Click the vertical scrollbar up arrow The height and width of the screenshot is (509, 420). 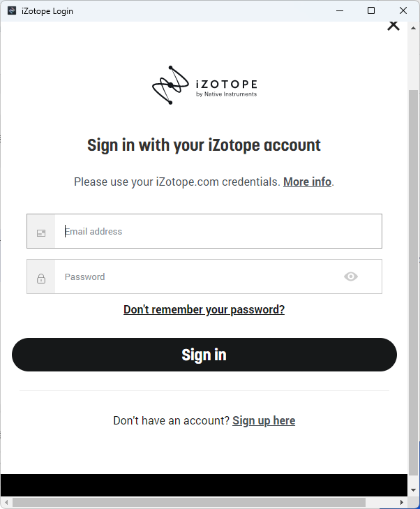(413, 28)
